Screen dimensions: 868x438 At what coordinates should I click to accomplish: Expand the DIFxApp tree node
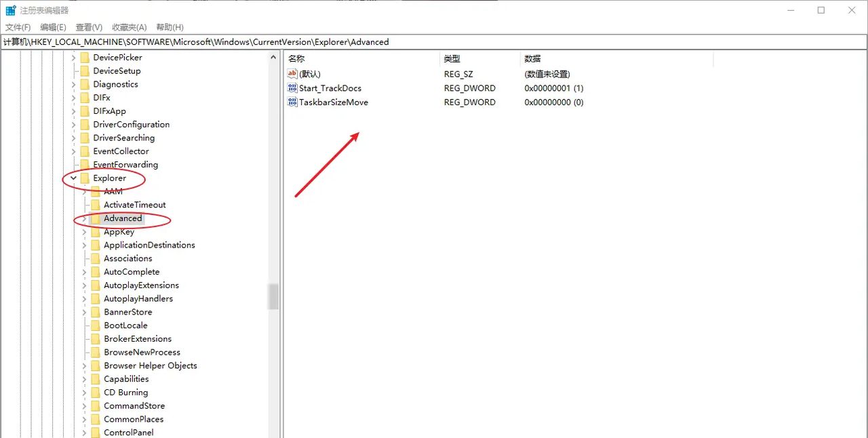tap(74, 111)
